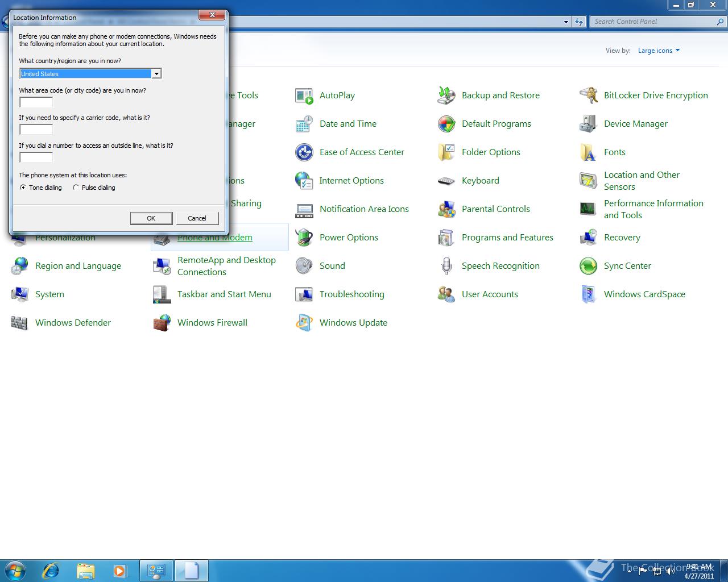The image size is (728, 582).
Task: Click the Notification Area Icons icon
Action: coord(304,209)
